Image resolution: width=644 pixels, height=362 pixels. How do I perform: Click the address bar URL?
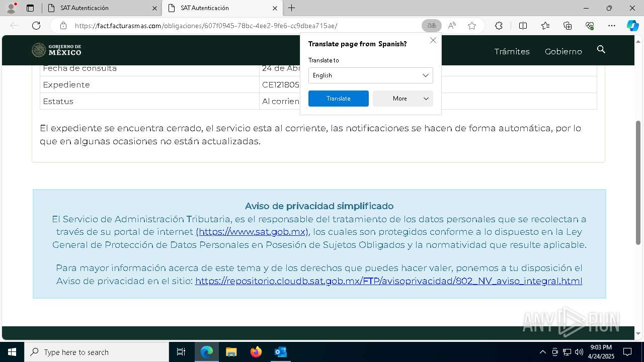pos(206,26)
